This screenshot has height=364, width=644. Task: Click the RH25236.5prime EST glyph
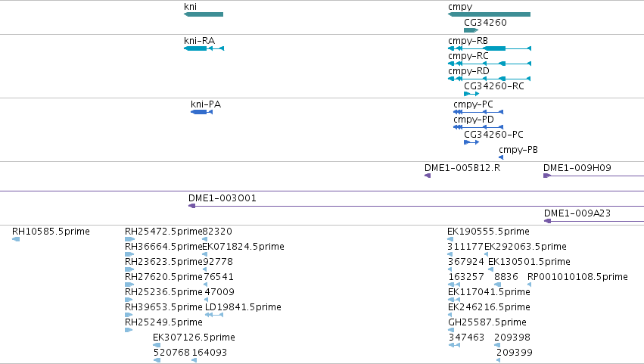[x=129, y=300]
